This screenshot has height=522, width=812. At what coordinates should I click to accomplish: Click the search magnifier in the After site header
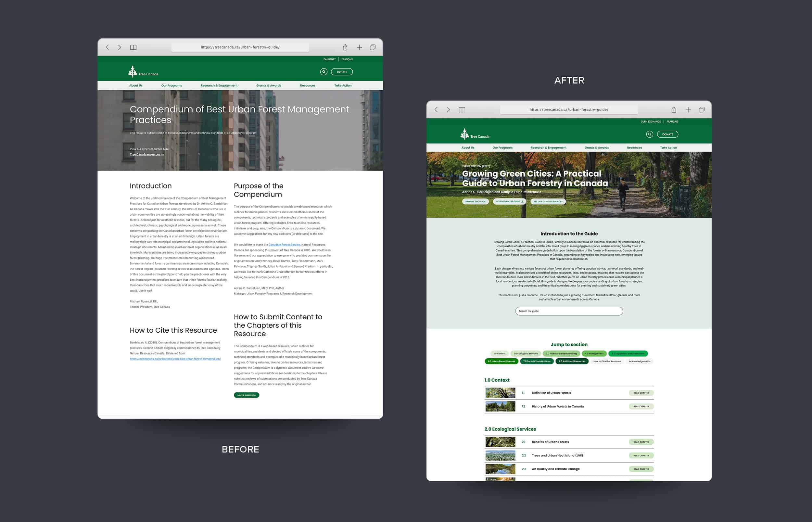point(650,134)
